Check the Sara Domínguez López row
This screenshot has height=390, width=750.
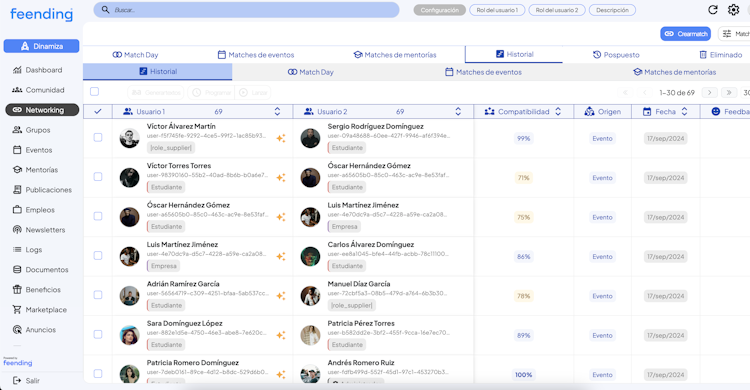(x=98, y=334)
